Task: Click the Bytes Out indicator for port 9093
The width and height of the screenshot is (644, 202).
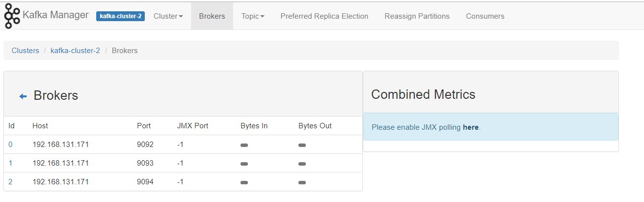Action: point(302,164)
